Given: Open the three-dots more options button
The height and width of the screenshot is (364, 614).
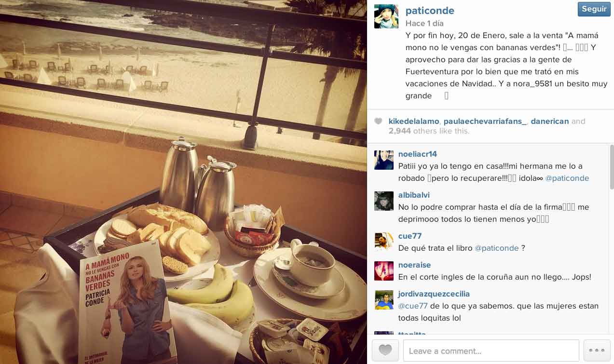Looking at the screenshot, I should (x=597, y=351).
